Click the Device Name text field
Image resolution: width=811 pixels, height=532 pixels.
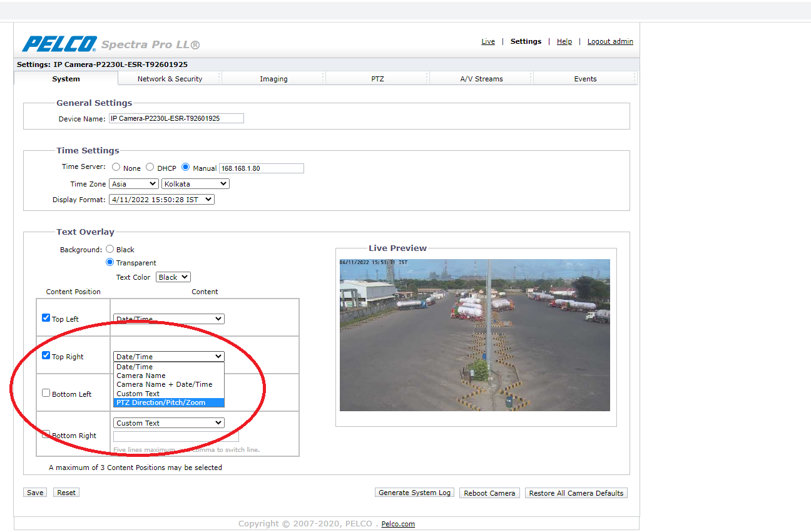(176, 118)
